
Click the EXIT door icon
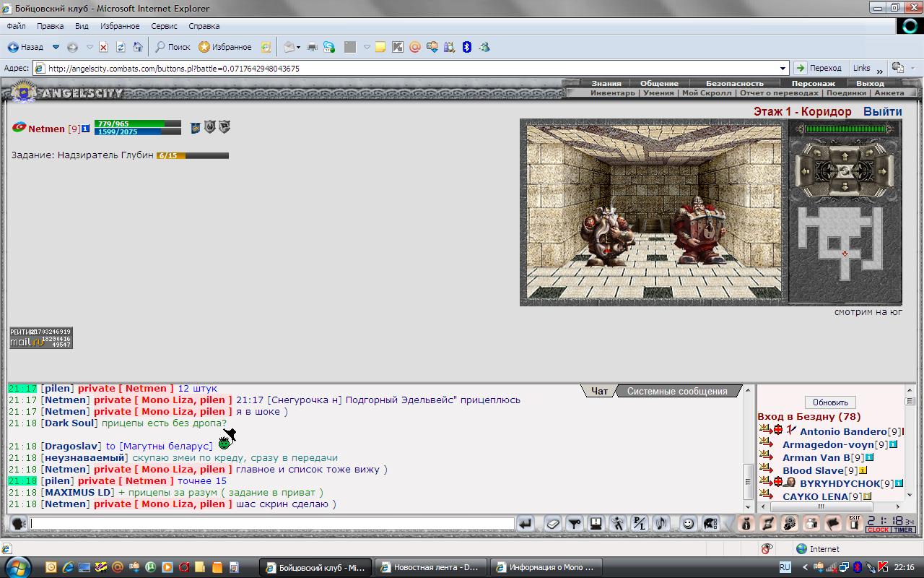point(855,524)
